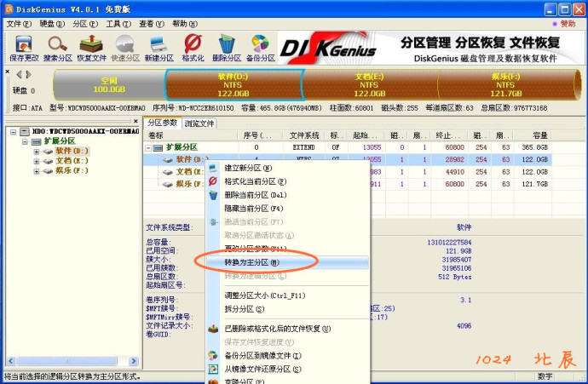Open the 备份分区 backup partition tool
The image size is (588, 384).
(261, 49)
